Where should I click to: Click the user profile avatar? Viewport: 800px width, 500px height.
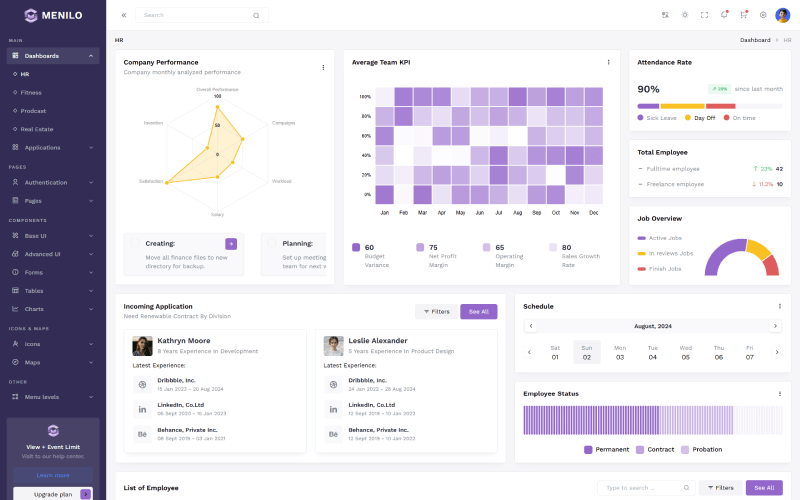(x=783, y=15)
